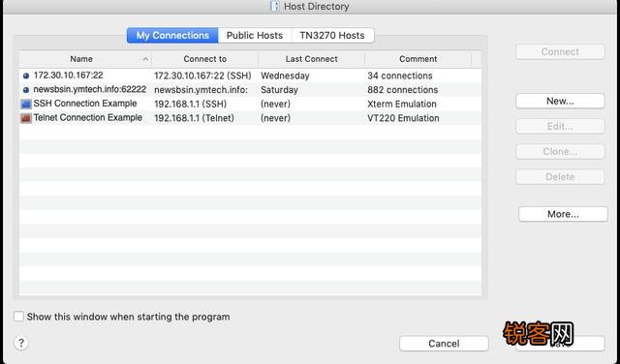Select the newsbsin.ymtech.info:62222 connection name

(x=90, y=89)
